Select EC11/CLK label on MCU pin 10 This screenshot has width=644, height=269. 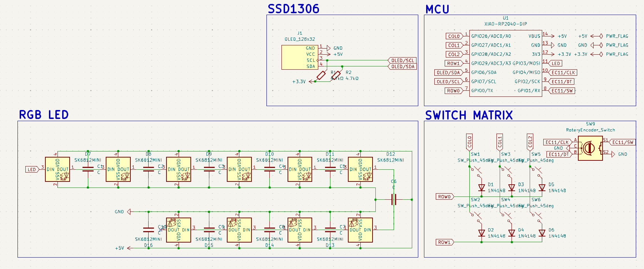tap(563, 73)
